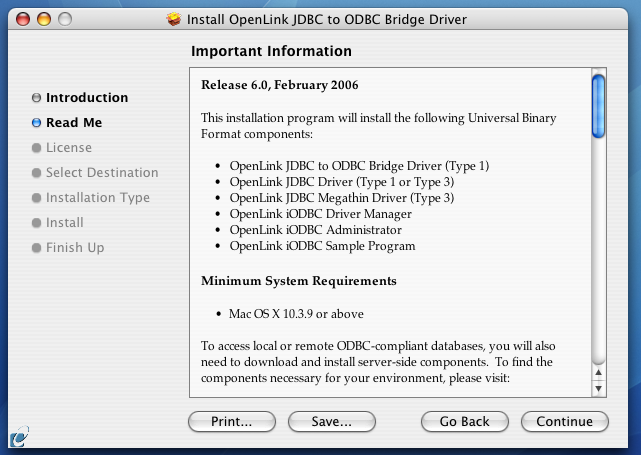Click 'OpenLink JDBC Driver (Type 1 or Type 3)'

[342, 182]
